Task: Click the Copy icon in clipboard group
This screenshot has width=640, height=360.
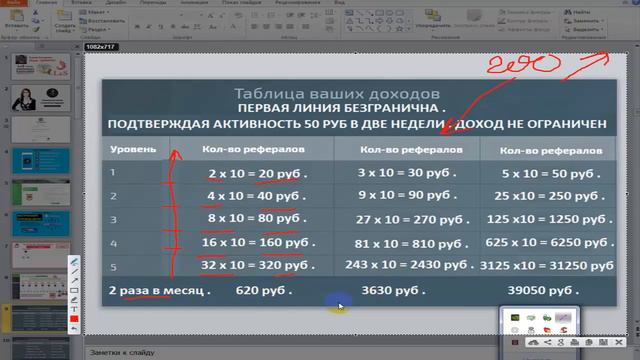Action: pyautogui.click(x=36, y=21)
